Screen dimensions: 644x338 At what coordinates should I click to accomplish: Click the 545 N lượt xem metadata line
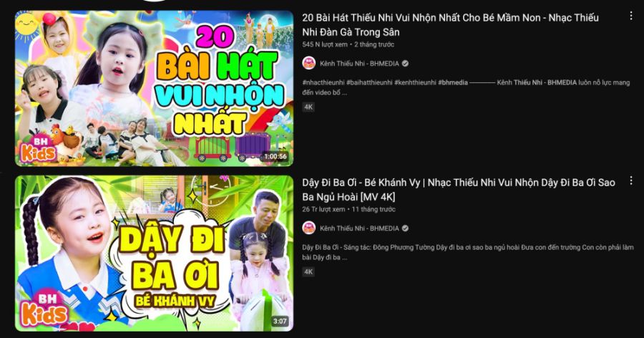(x=348, y=44)
